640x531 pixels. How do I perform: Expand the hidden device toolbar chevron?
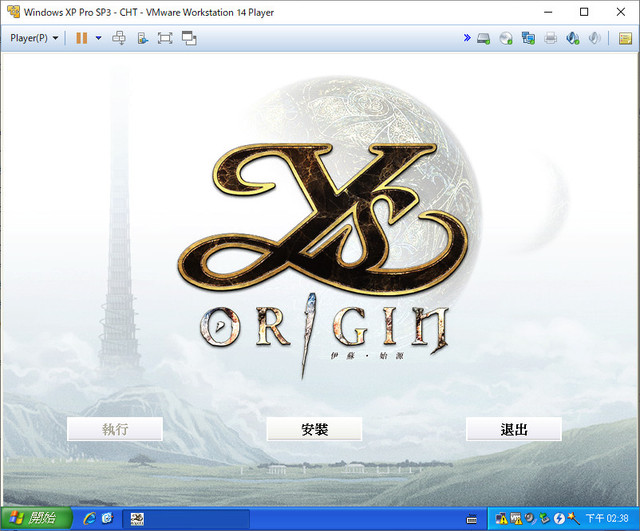(467, 38)
